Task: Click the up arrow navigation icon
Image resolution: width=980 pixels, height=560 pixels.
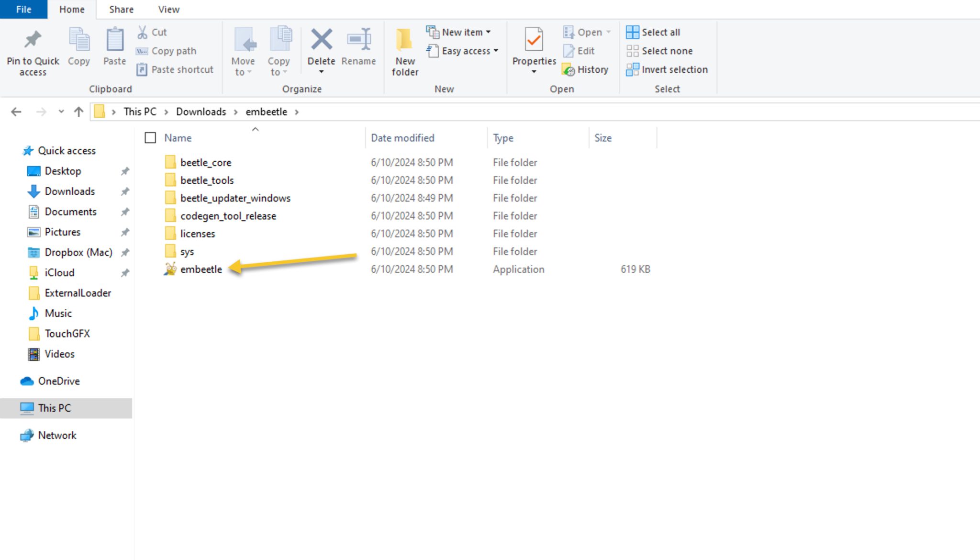Action: point(79,112)
